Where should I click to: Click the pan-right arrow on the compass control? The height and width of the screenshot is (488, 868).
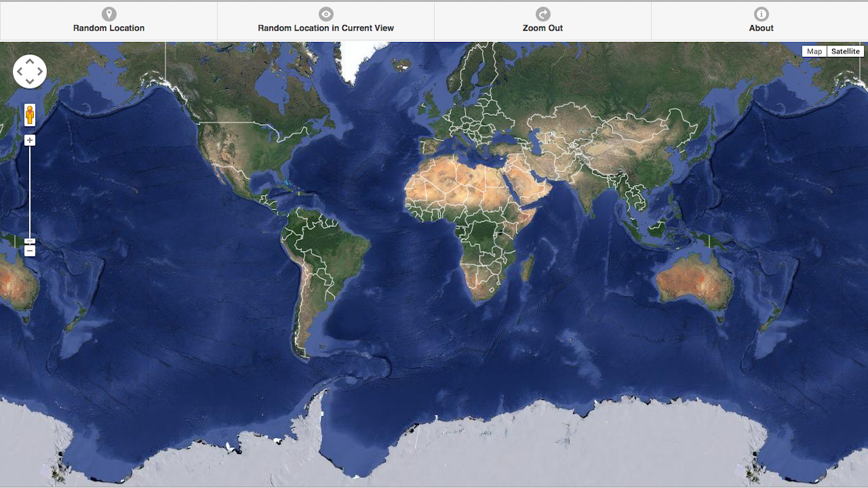(40, 71)
